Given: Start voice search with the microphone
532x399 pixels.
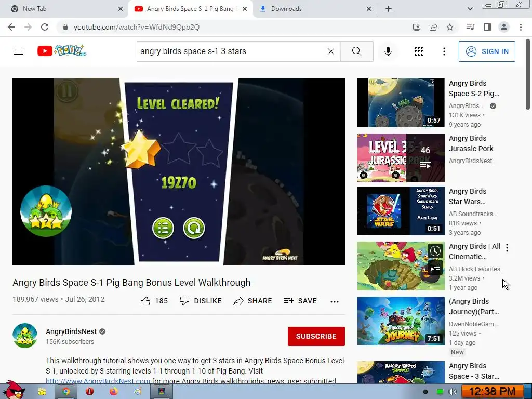Looking at the screenshot, I should 388,51.
